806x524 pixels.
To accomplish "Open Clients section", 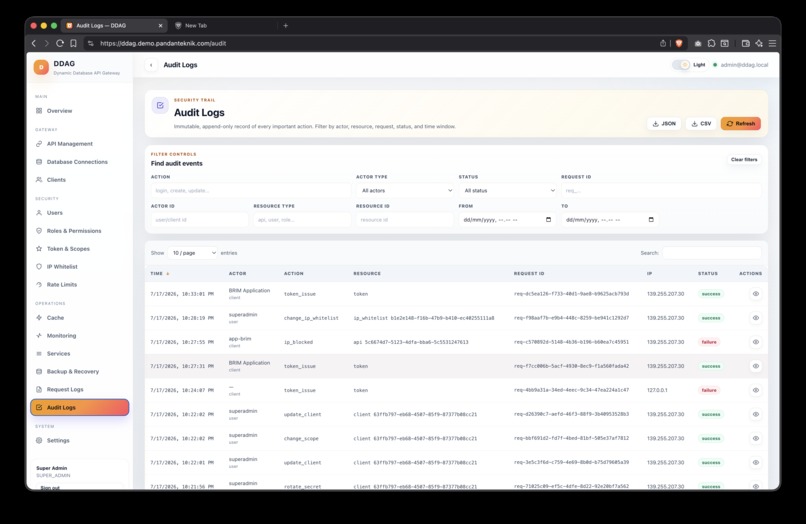I will point(56,180).
